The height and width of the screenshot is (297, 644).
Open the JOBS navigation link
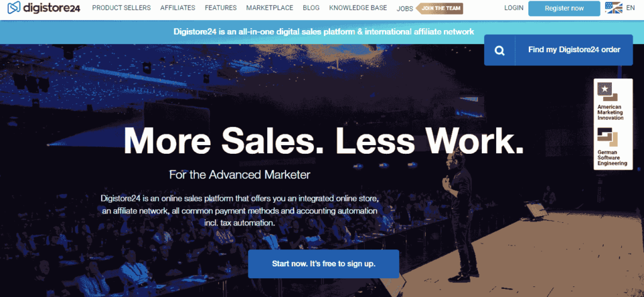[x=404, y=8]
